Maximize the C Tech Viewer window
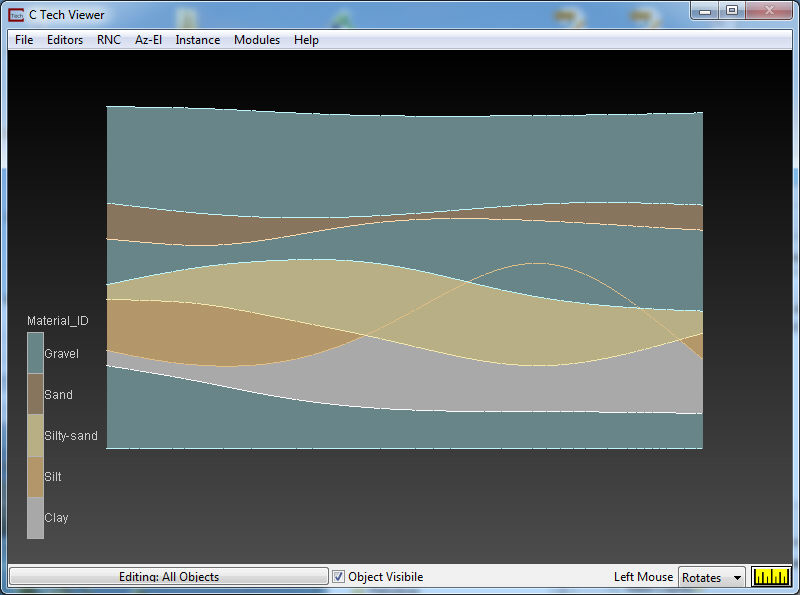The image size is (800, 595). click(x=732, y=11)
